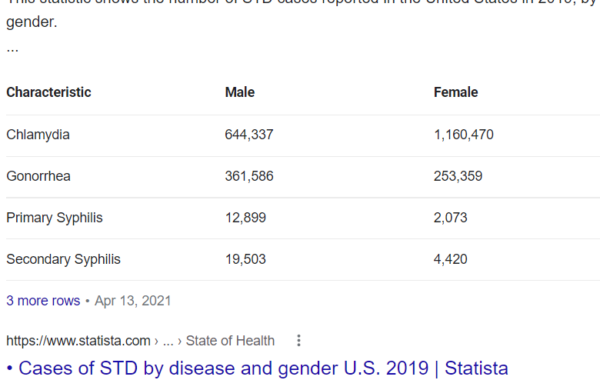Screen dimensions: 600x380
Task: Click the male Primary Syphilis value 12,899
Action: [245, 218]
